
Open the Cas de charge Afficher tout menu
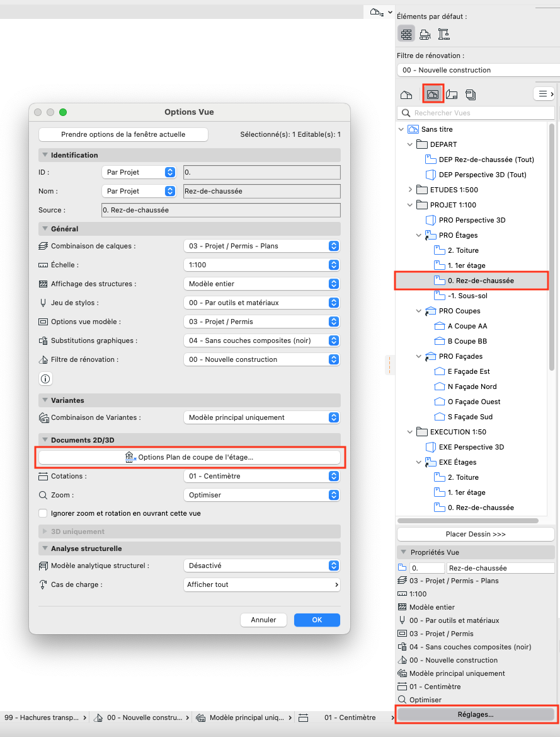261,584
